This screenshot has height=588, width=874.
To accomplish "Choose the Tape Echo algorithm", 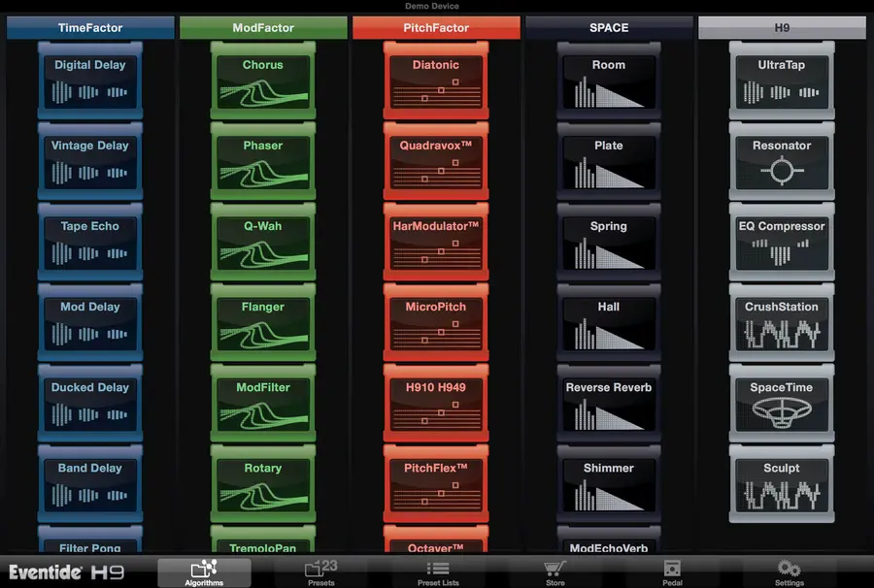I will [x=89, y=242].
